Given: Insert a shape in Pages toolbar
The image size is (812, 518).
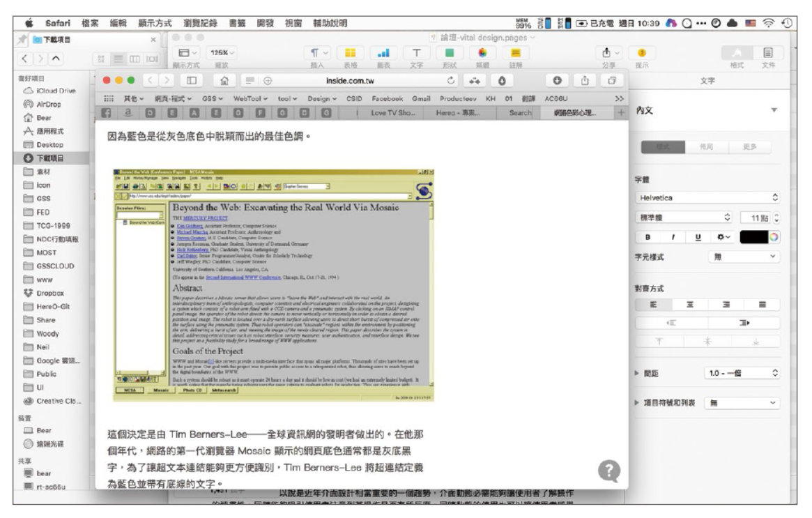Looking at the screenshot, I should click(450, 53).
